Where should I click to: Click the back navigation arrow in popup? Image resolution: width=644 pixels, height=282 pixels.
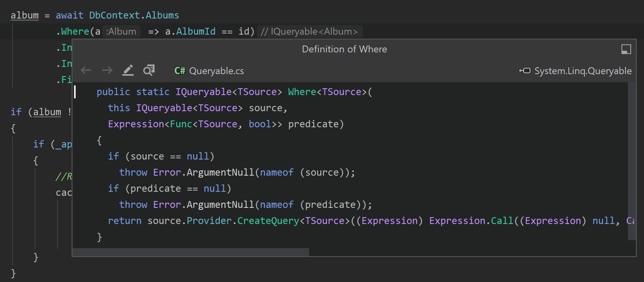pos(86,70)
